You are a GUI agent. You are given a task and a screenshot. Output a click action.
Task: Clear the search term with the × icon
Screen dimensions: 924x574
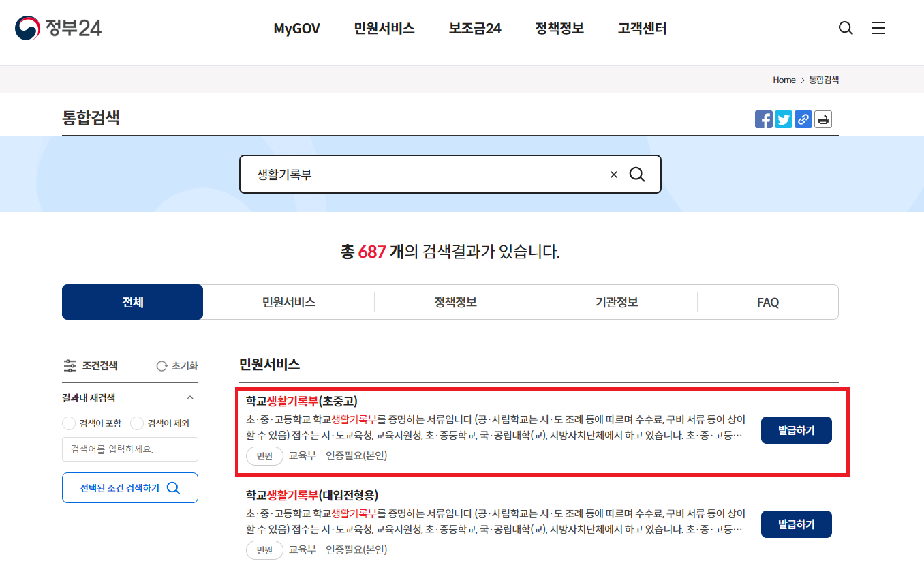pos(613,175)
